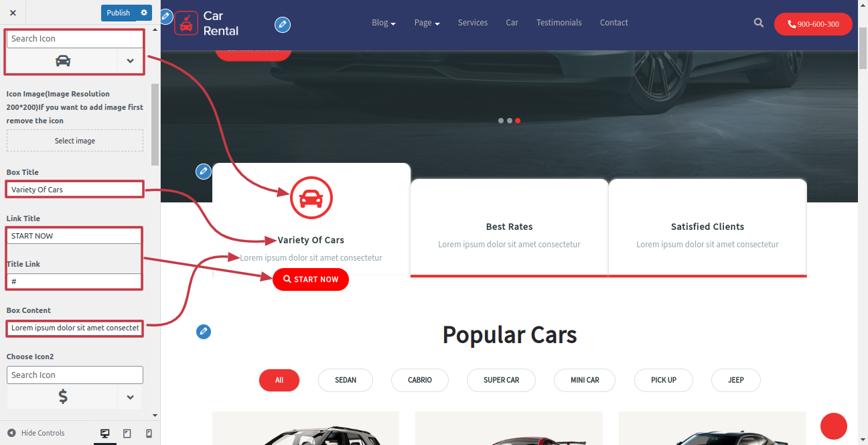This screenshot has height=445, width=868.
Task: Select the SEDAN car filter
Action: 346,380
